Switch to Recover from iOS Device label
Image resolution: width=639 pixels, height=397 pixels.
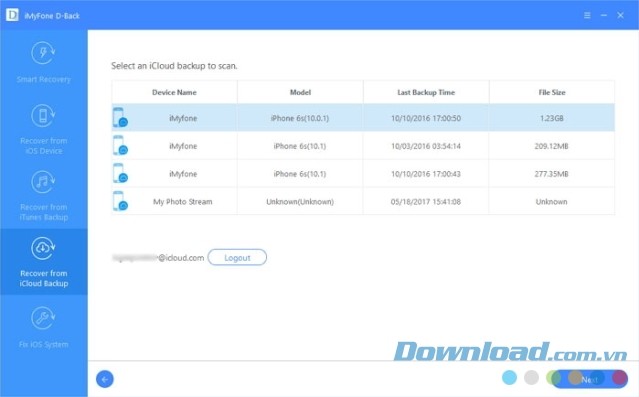pos(44,146)
